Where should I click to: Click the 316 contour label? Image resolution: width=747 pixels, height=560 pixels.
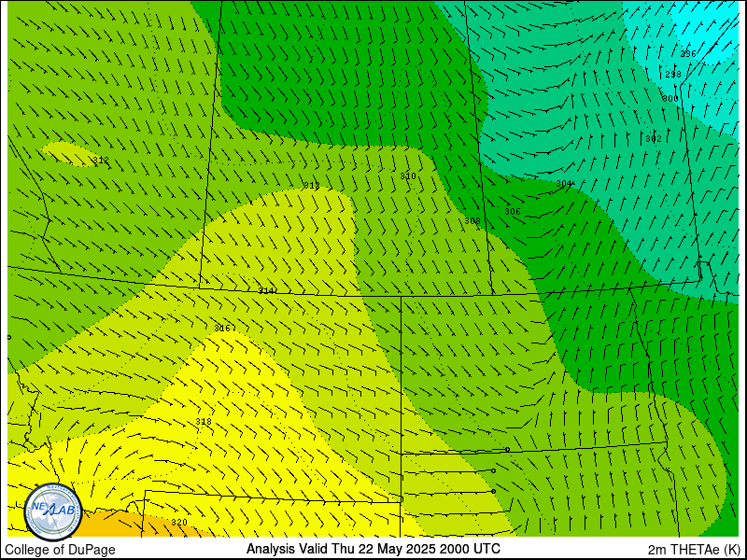point(221,329)
